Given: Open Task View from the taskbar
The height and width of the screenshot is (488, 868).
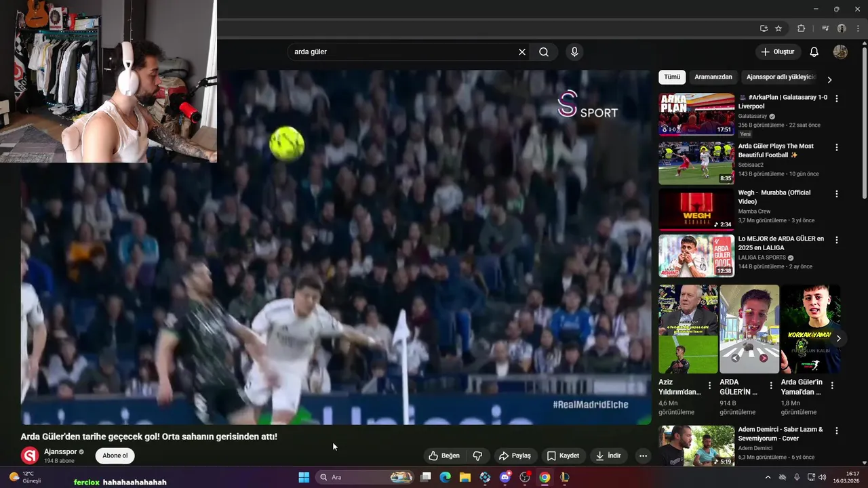Looking at the screenshot, I should [x=426, y=477].
